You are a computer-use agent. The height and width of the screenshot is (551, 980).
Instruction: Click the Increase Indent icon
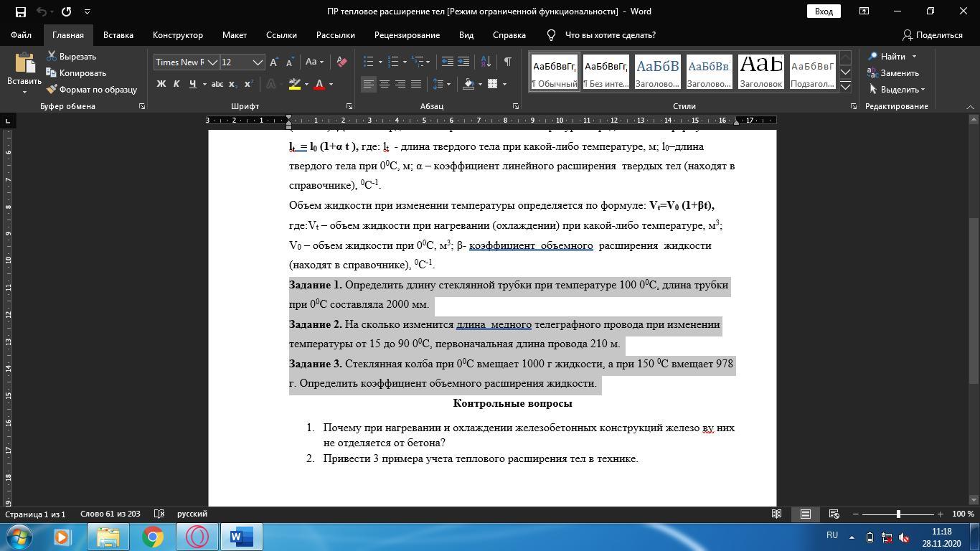(x=463, y=62)
